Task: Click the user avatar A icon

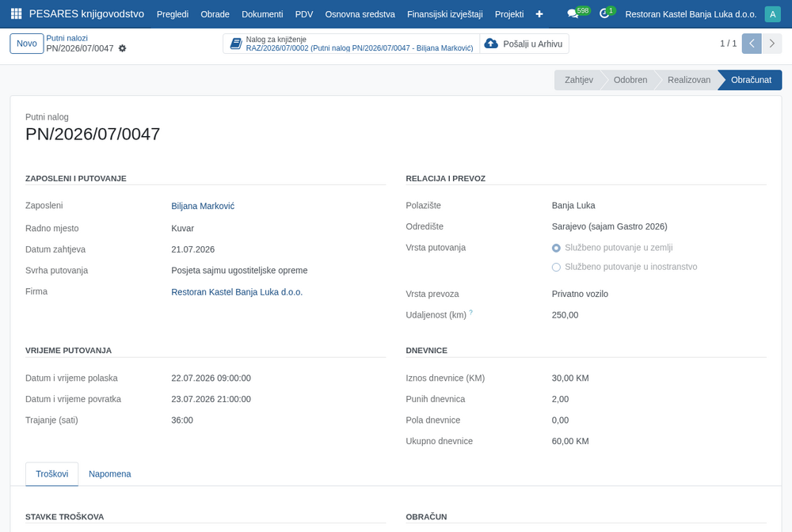Action: pyautogui.click(x=772, y=14)
